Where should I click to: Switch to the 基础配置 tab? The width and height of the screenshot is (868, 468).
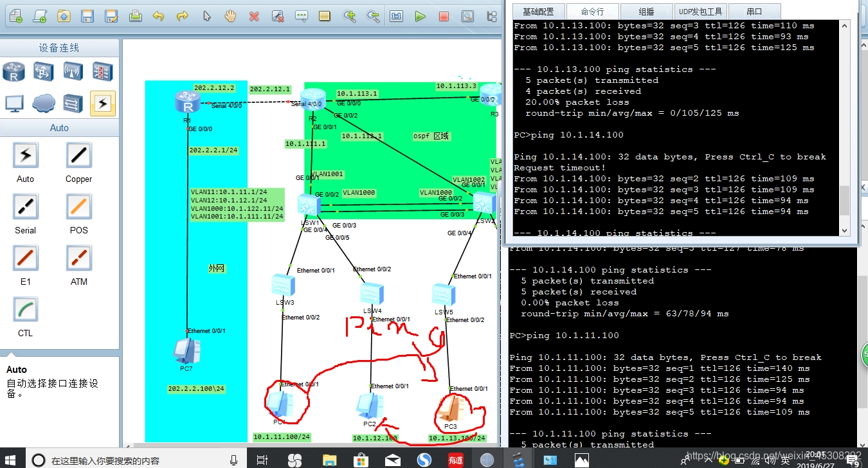coord(539,12)
